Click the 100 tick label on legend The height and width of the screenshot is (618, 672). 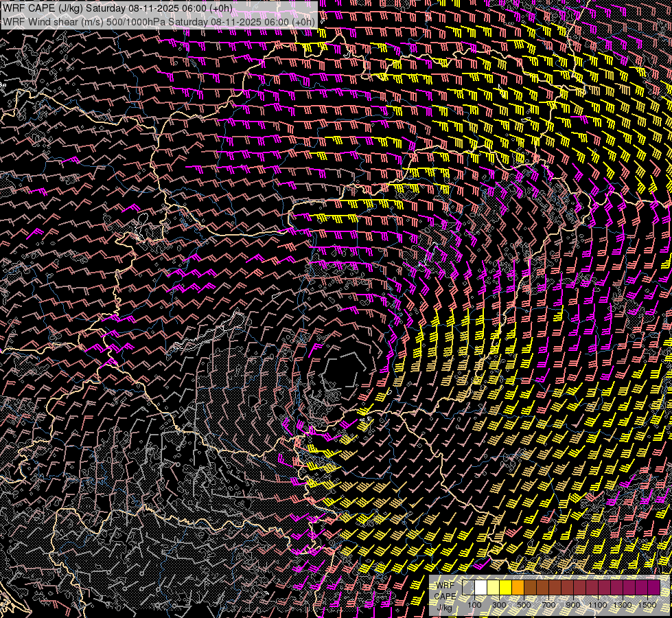coord(474,605)
